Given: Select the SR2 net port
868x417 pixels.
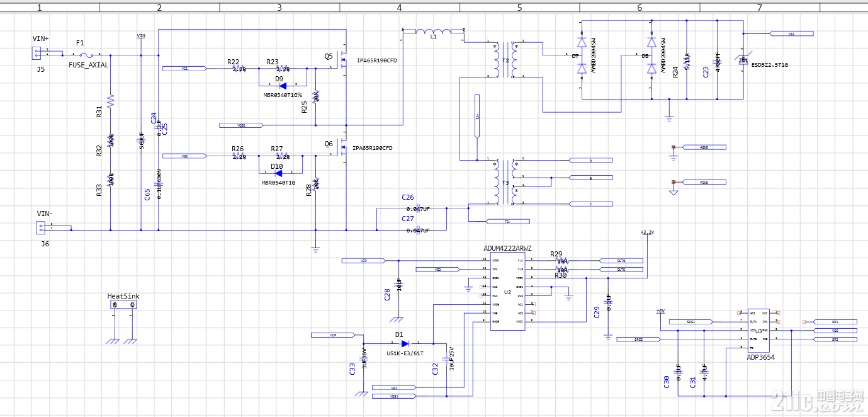Looking at the screenshot, I should pos(835,340).
